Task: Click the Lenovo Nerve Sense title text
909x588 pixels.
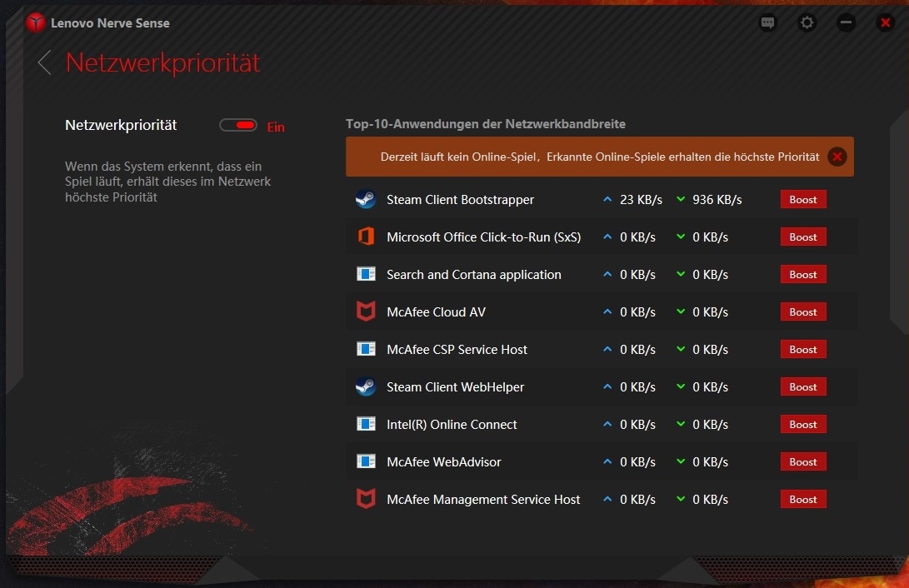Action: coord(110,23)
